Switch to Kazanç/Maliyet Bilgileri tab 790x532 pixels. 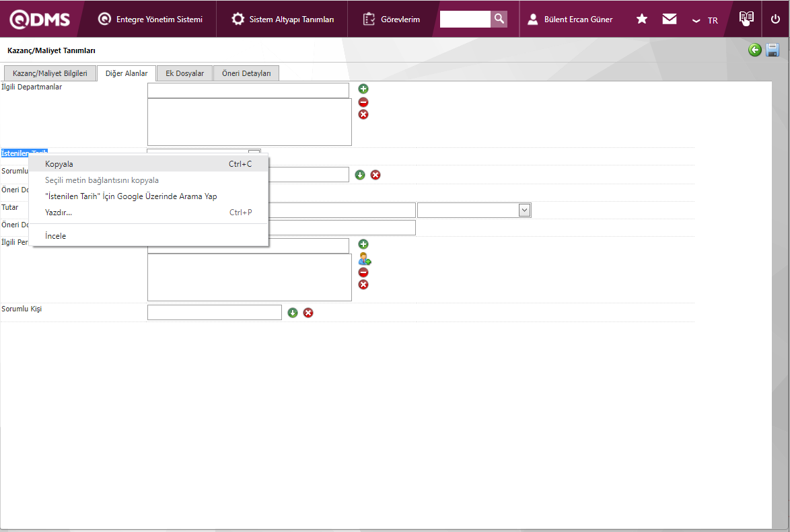tap(50, 73)
